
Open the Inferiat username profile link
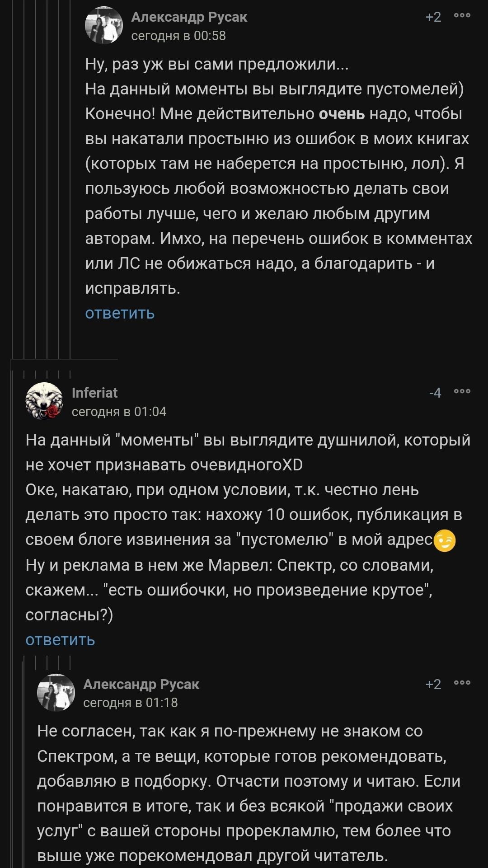click(x=94, y=393)
